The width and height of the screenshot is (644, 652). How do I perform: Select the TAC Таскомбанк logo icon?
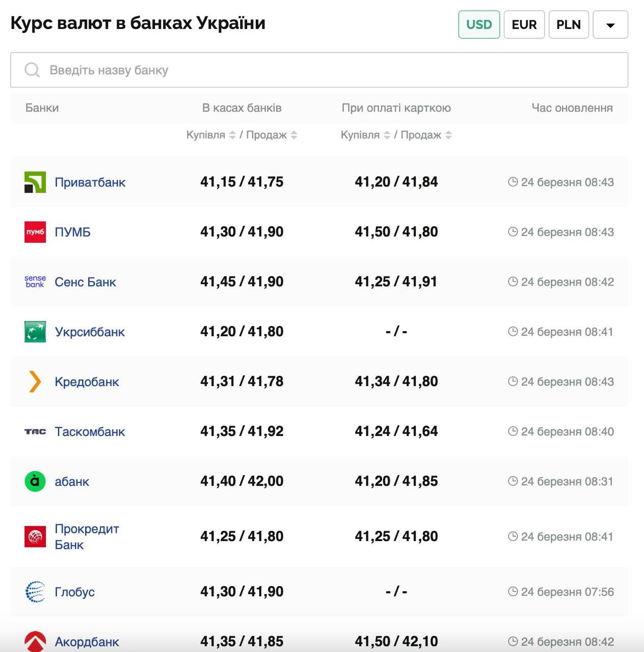coord(35,431)
